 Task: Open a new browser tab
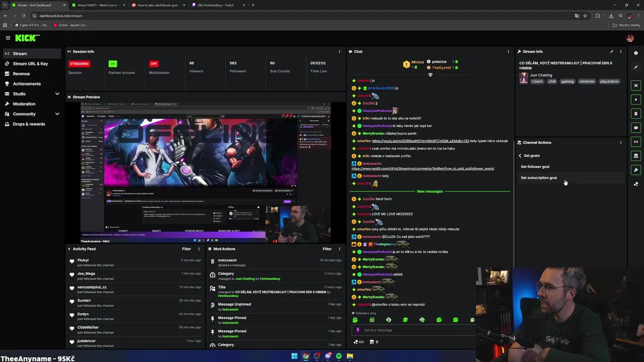(253, 5)
